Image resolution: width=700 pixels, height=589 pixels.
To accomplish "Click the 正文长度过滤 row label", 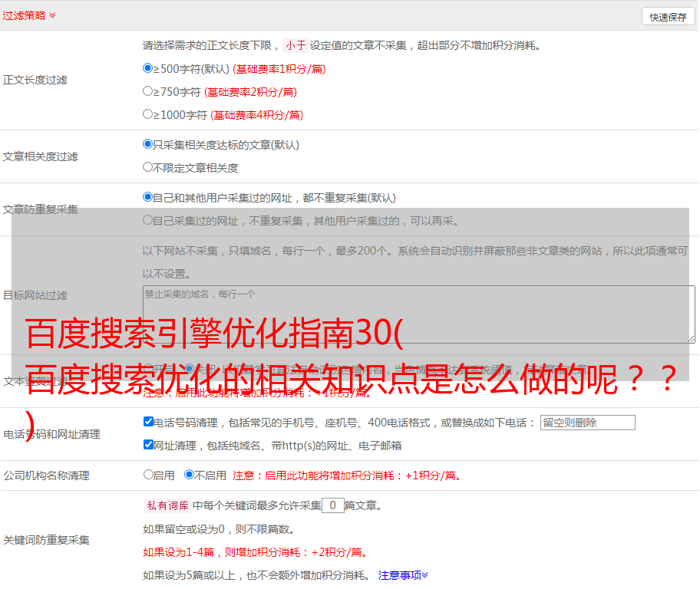I will (35, 80).
